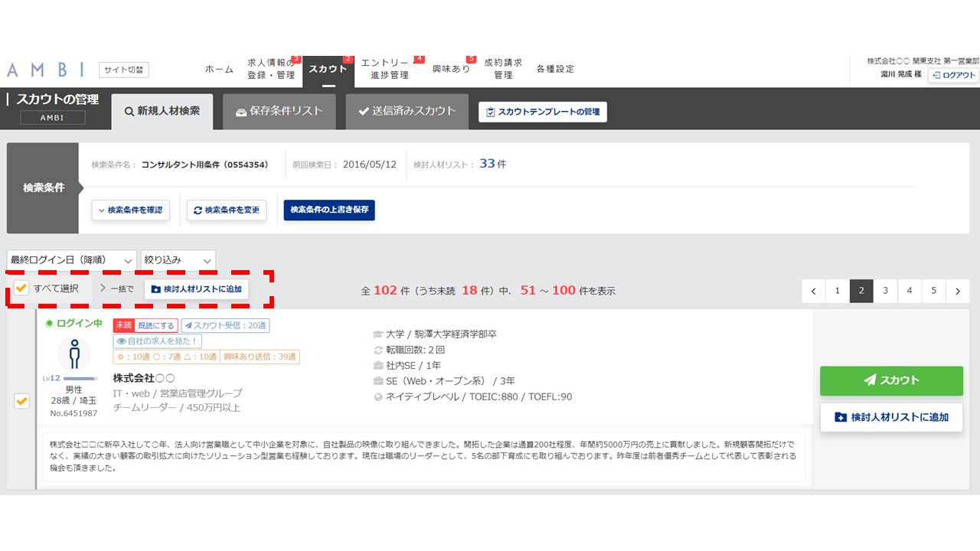
Task: Open 最終ログイン日（降順） sort dropdown
Action: point(72,260)
